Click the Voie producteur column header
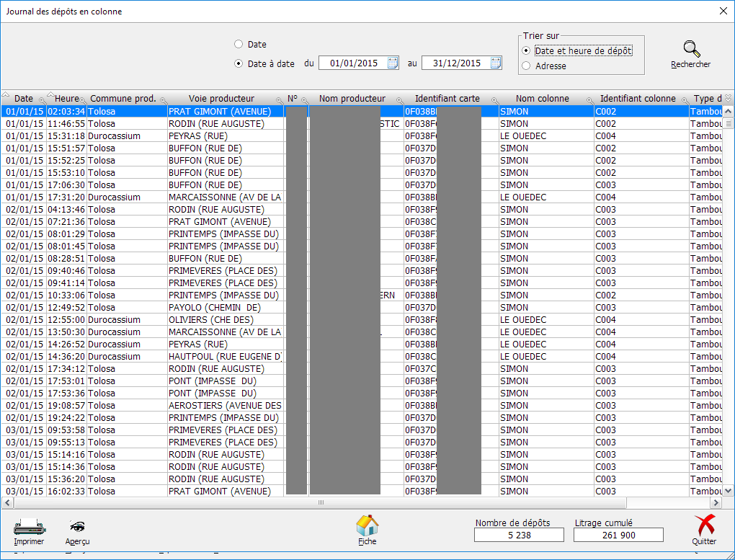Screen dimensions: 735x560 [x=221, y=99]
